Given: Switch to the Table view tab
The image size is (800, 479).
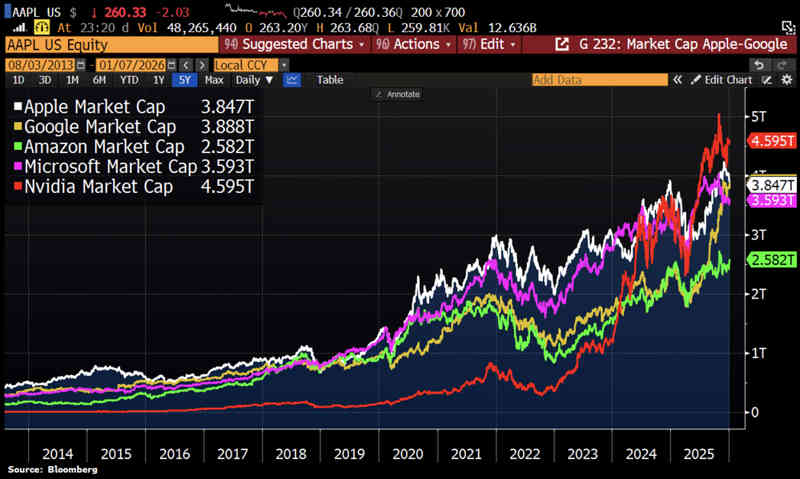Looking at the screenshot, I should [x=330, y=79].
